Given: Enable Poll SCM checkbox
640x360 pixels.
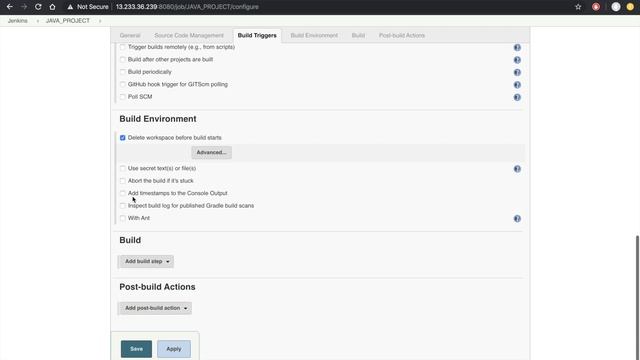Looking at the screenshot, I should [122, 97].
